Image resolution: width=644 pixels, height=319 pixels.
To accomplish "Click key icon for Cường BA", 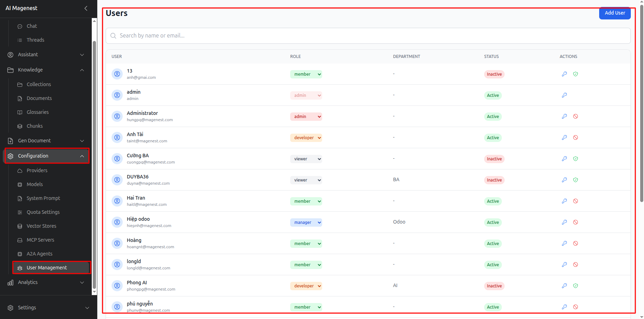I will (x=564, y=159).
